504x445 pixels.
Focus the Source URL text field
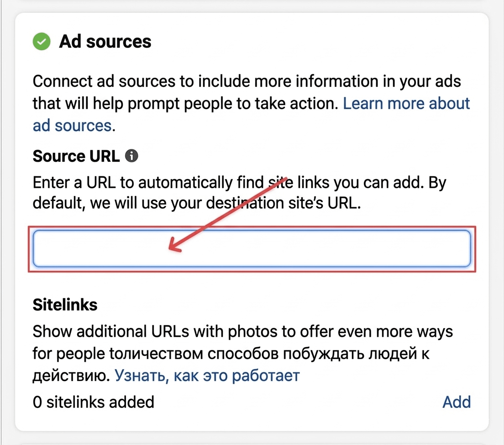(320, 249)
